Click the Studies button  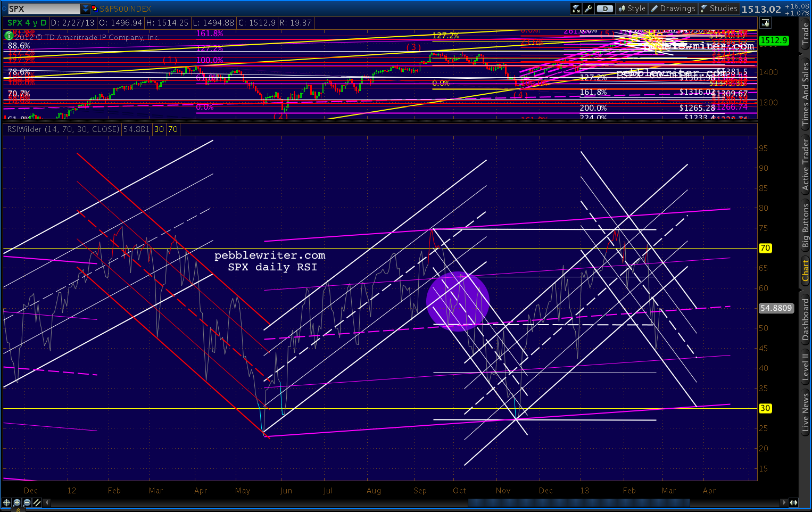[x=719, y=9]
